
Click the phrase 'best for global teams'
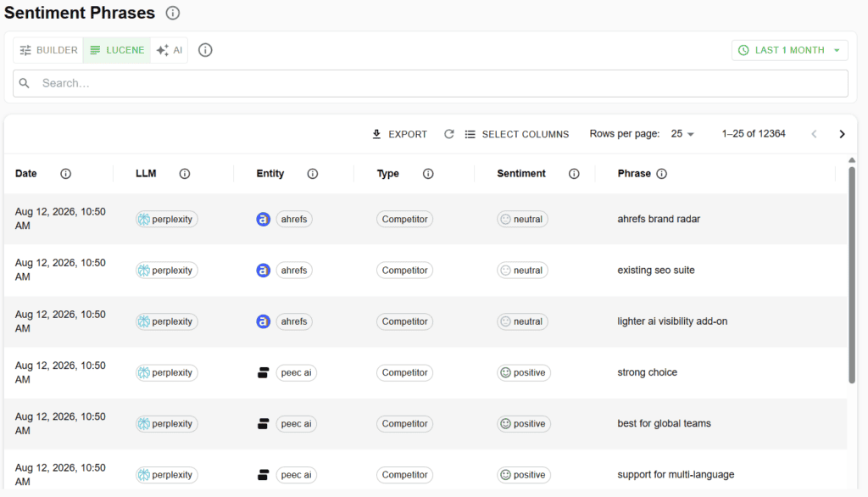(665, 423)
